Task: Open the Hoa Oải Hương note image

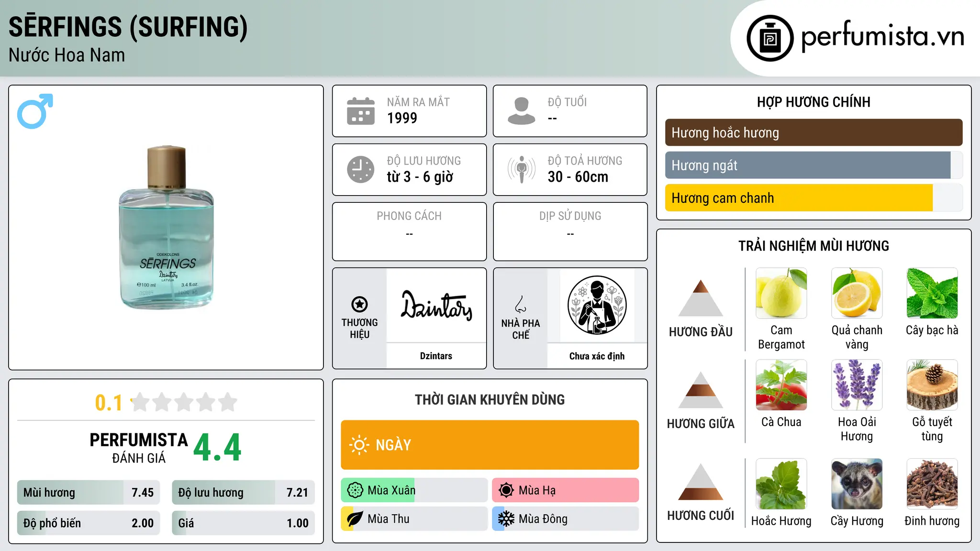Action: click(857, 385)
